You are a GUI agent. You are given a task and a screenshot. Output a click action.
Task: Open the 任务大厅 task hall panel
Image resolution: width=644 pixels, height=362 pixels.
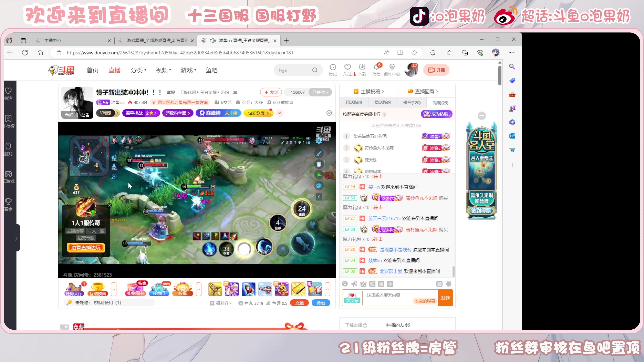tap(74, 289)
